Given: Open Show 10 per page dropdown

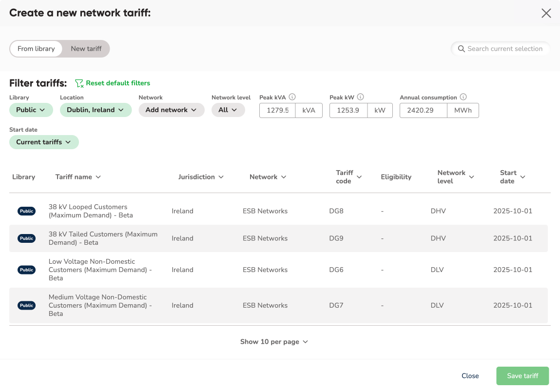Looking at the screenshot, I should [274, 342].
